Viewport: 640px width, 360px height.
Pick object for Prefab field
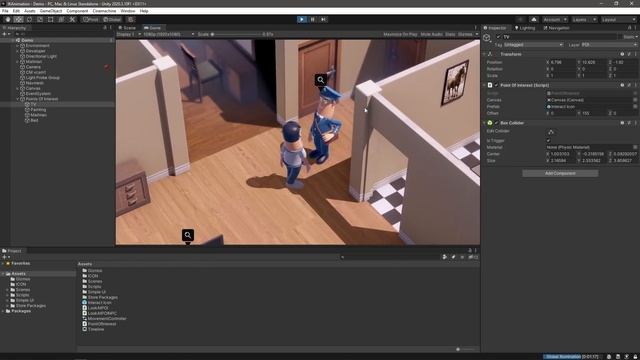635,107
